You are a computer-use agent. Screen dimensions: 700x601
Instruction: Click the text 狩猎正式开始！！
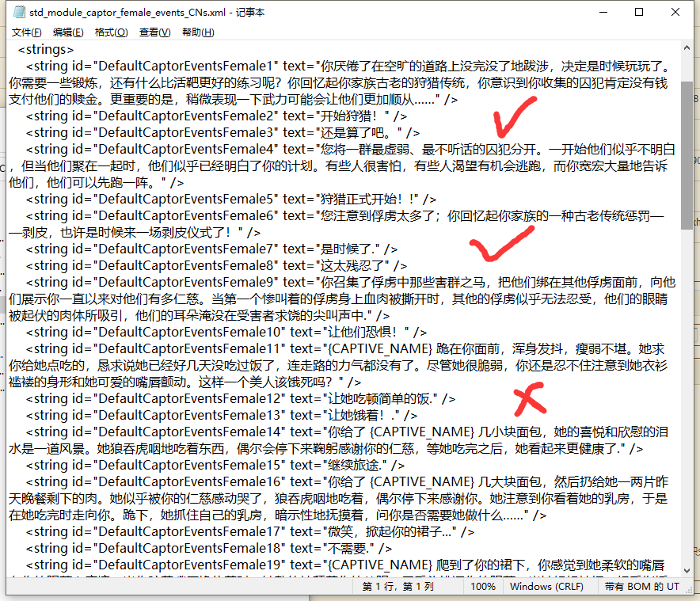point(367,199)
